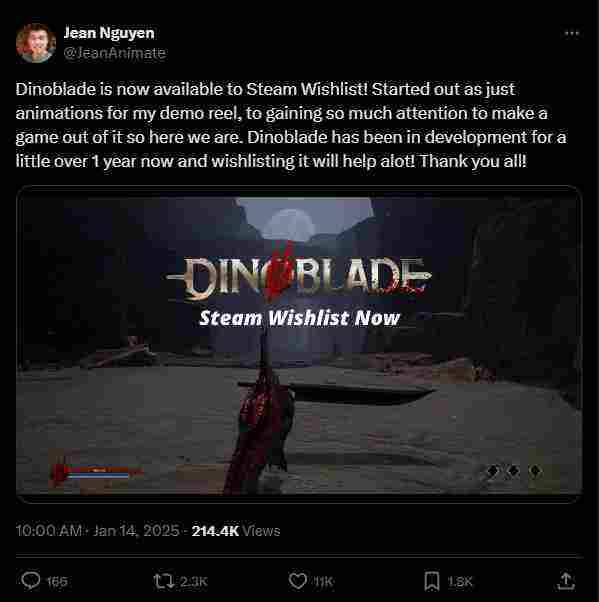599x602 pixels.
Task: View the 214.4K Views analytics
Action: 236,531
